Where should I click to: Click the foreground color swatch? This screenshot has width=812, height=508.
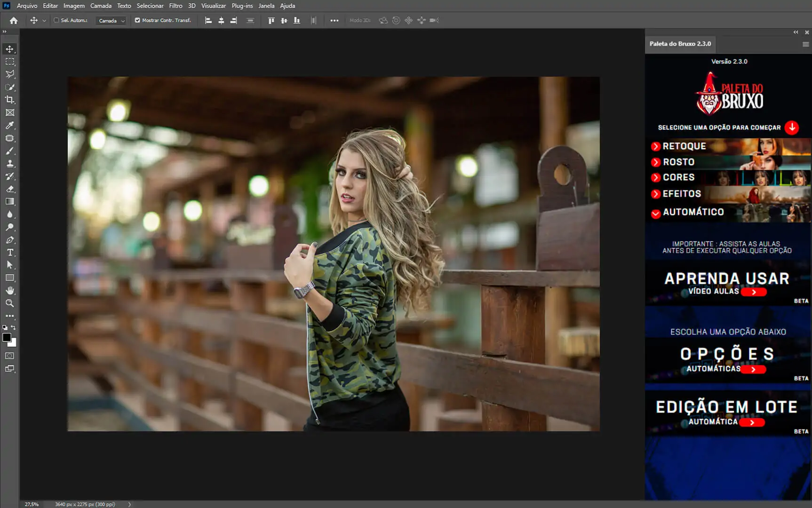[x=7, y=337]
